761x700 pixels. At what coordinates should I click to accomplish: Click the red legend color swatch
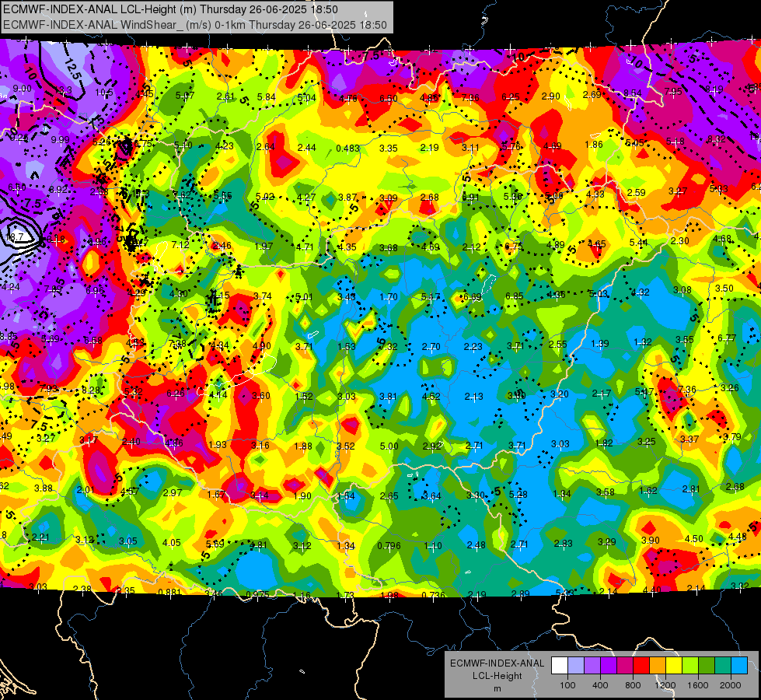(x=641, y=666)
